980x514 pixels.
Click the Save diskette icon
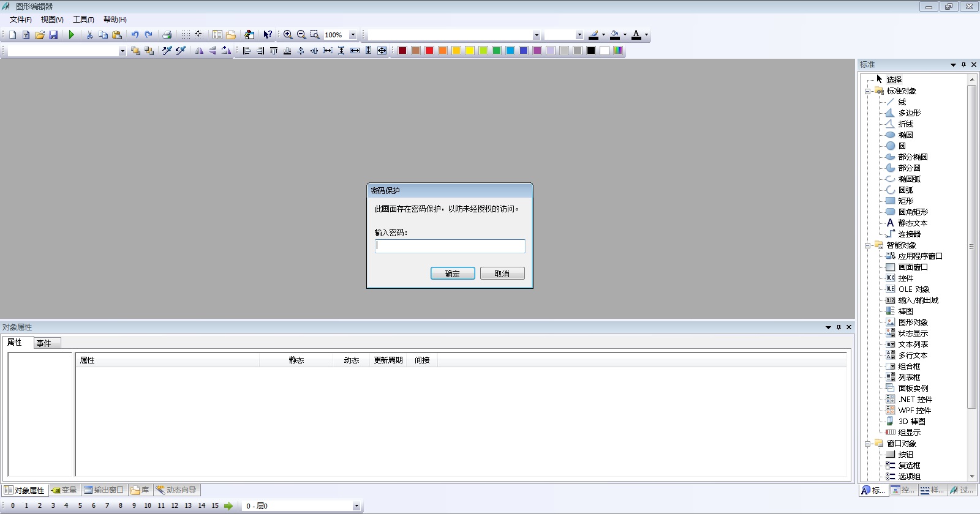[53, 35]
